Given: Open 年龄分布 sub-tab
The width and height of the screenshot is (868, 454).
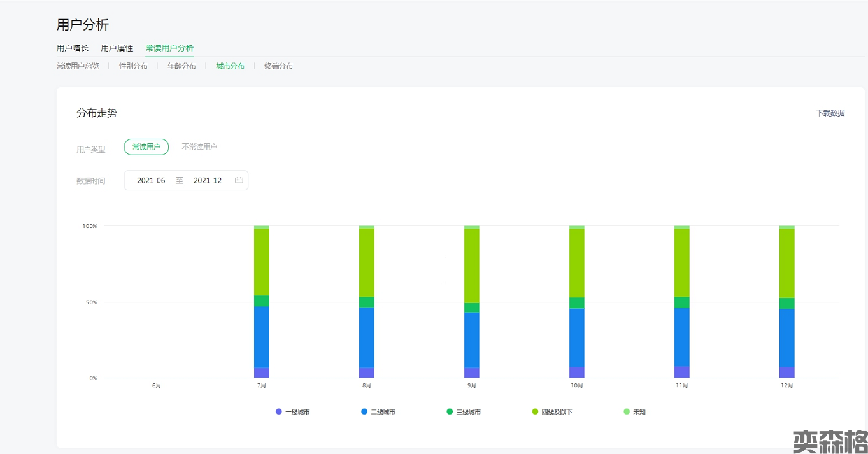Looking at the screenshot, I should (181, 66).
